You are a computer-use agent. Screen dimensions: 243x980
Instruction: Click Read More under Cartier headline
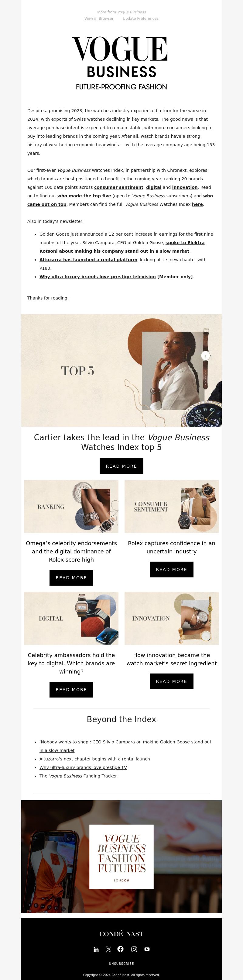coord(121,466)
